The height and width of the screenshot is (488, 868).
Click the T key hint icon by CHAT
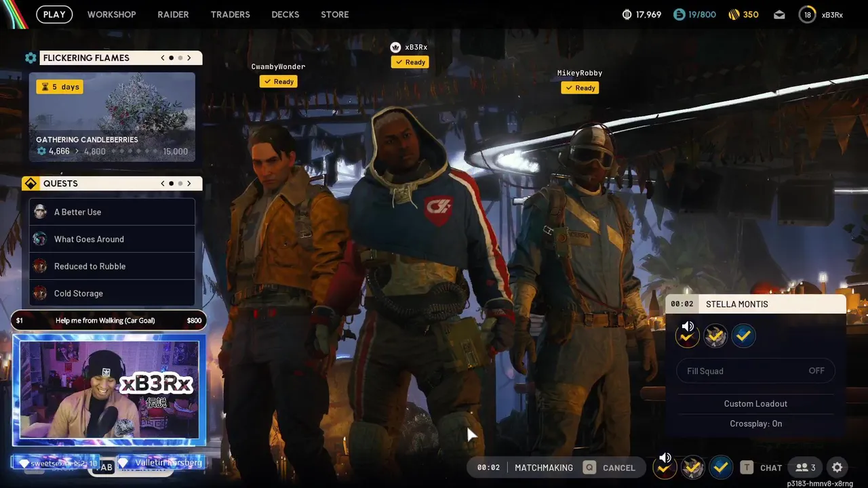tap(747, 468)
